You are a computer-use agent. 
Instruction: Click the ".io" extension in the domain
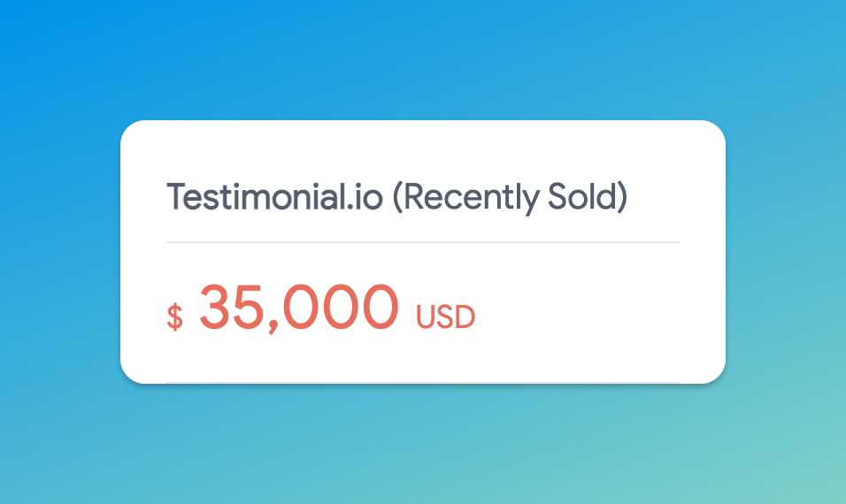pyautogui.click(x=365, y=198)
